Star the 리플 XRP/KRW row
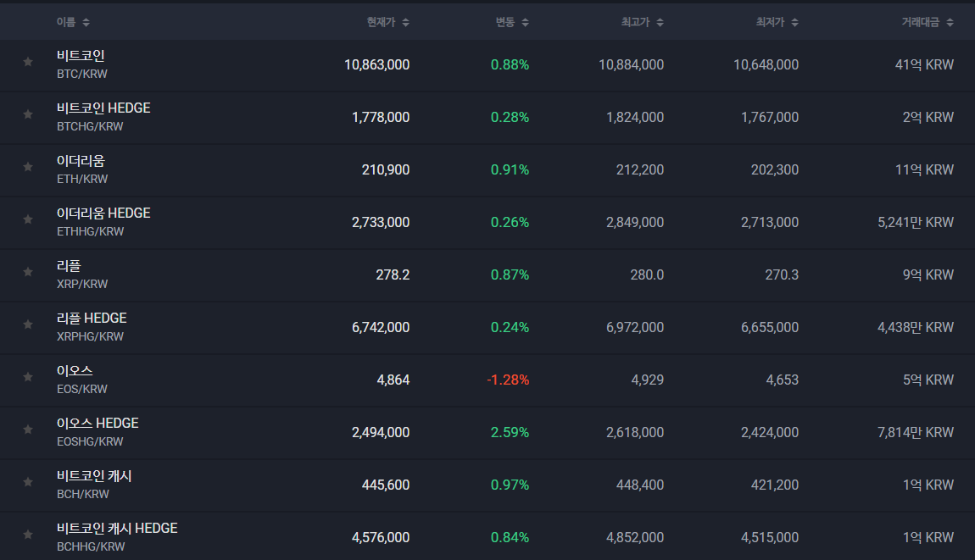Image resolution: width=975 pixels, height=560 pixels. point(28,272)
